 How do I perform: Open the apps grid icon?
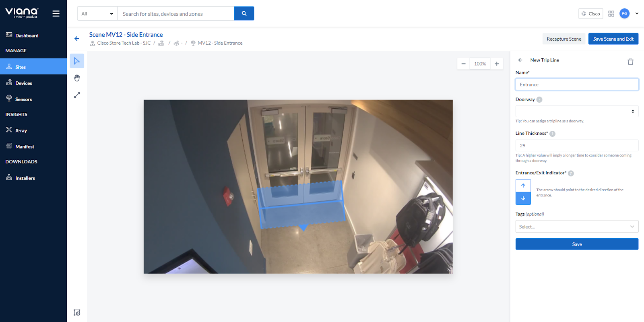611,14
